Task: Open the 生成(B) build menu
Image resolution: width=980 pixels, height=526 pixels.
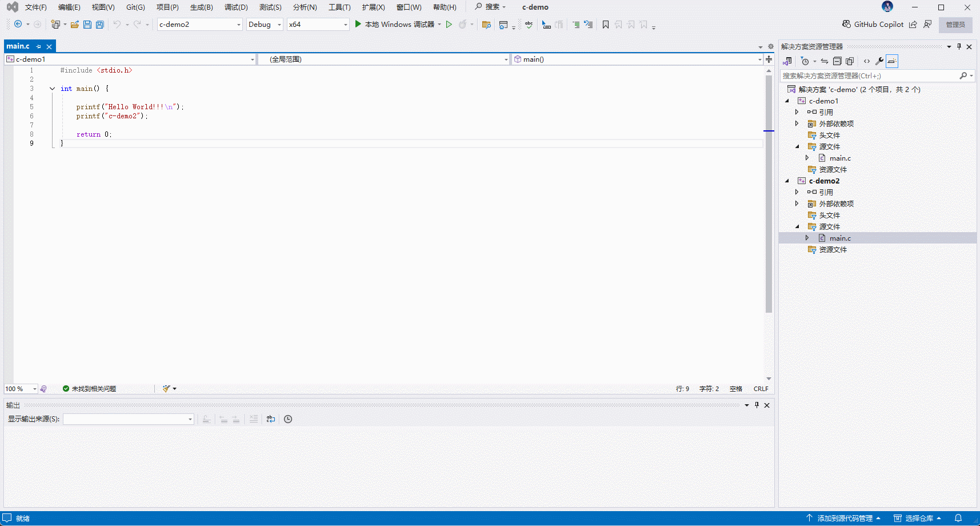Action: 201,7
